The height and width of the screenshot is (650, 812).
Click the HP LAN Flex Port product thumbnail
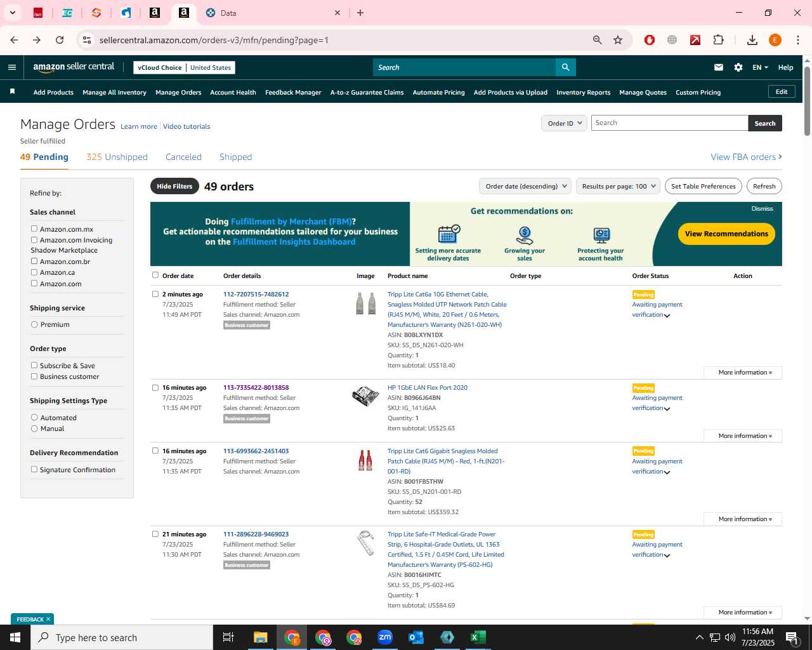(365, 396)
